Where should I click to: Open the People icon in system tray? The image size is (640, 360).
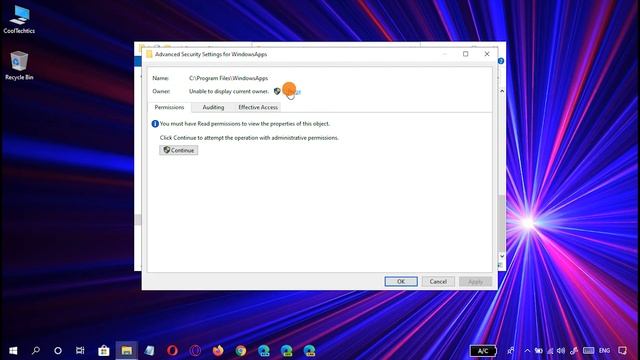(x=511, y=351)
